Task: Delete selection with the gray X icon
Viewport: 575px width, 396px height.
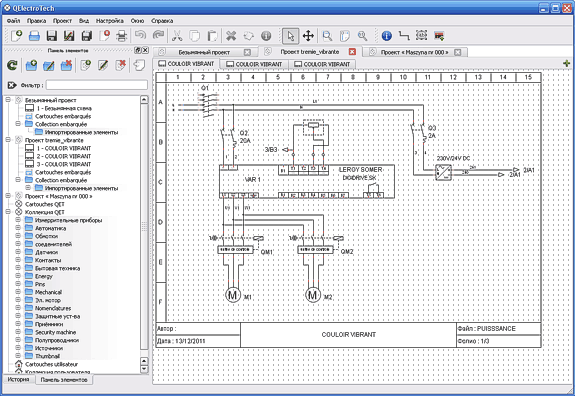Action: click(231, 36)
